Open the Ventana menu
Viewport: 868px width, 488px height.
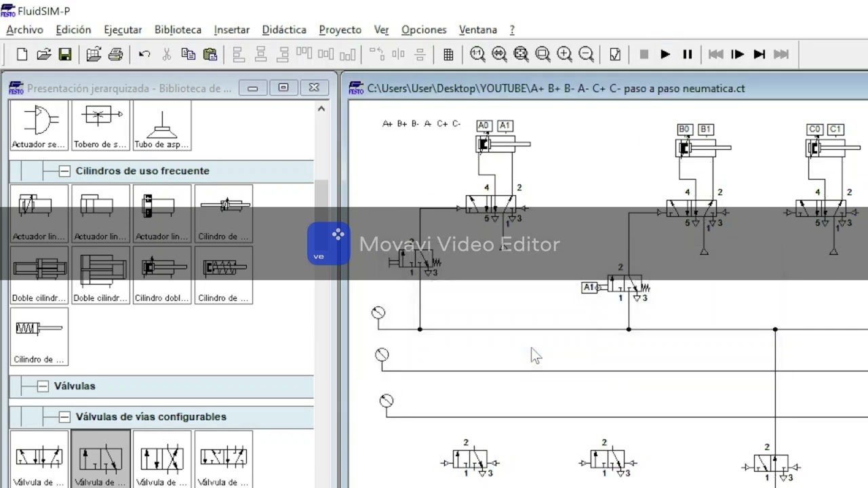point(478,30)
